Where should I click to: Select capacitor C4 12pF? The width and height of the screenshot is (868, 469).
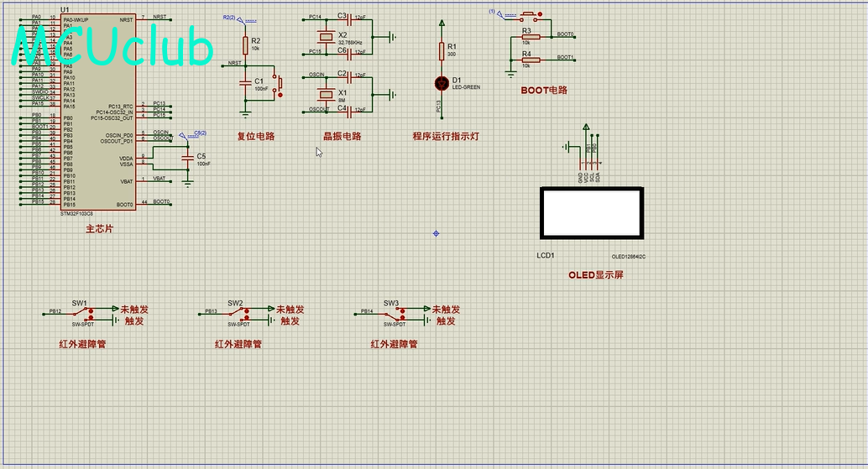tap(349, 112)
